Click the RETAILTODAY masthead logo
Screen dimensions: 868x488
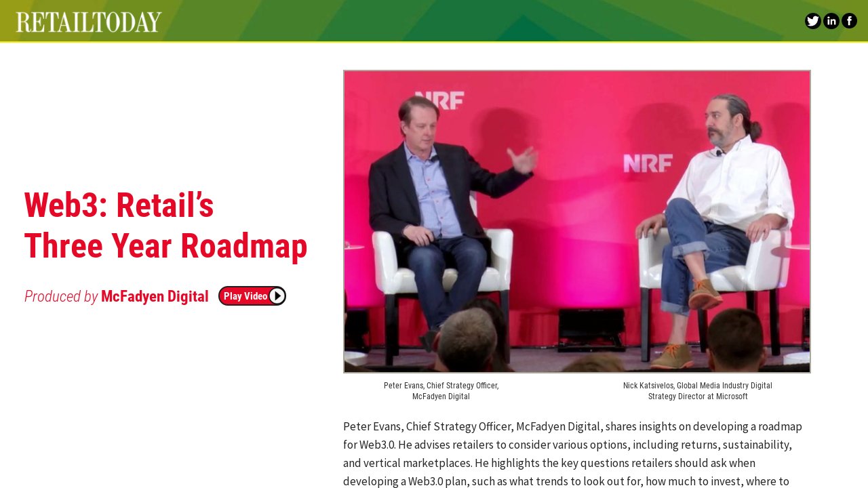click(88, 21)
